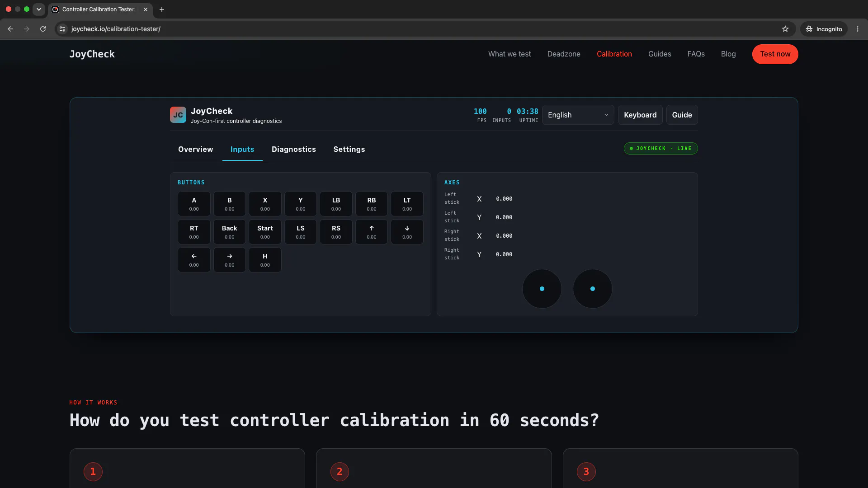
Task: Click the D-pad right arrow button tile
Action: point(230,260)
